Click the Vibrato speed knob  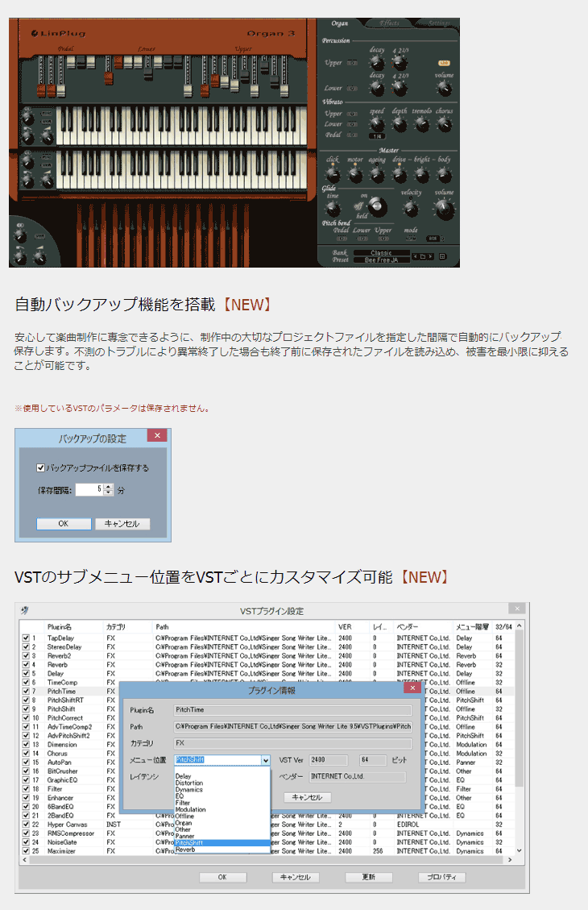[x=377, y=123]
